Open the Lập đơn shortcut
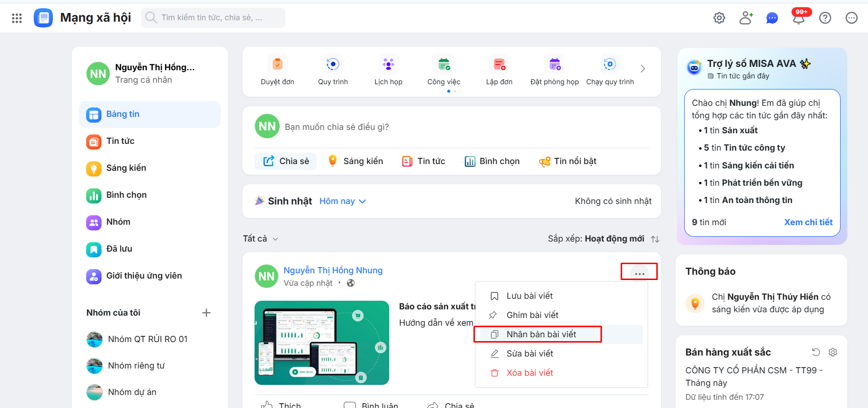Image resolution: width=868 pixels, height=408 pixels. tap(499, 70)
